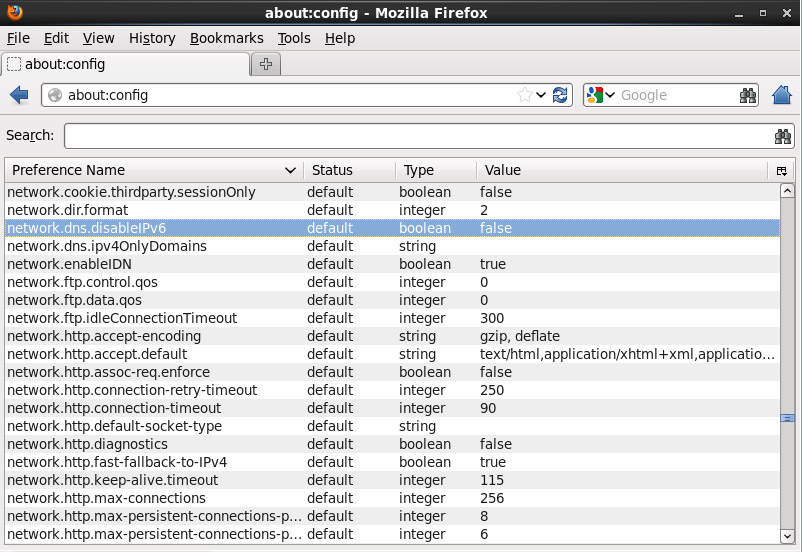Go to Home using the house icon
Screen dimensions: 802x552
(x=782, y=95)
